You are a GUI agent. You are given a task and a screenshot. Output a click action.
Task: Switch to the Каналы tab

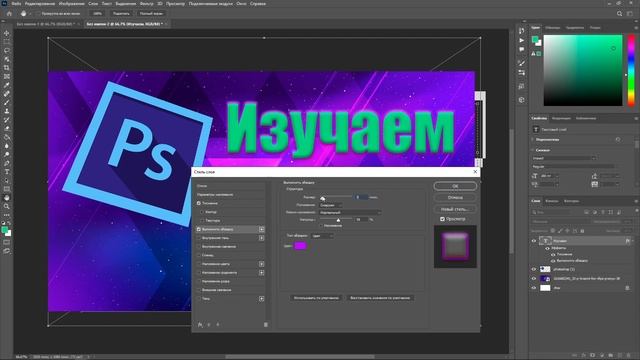tap(552, 201)
